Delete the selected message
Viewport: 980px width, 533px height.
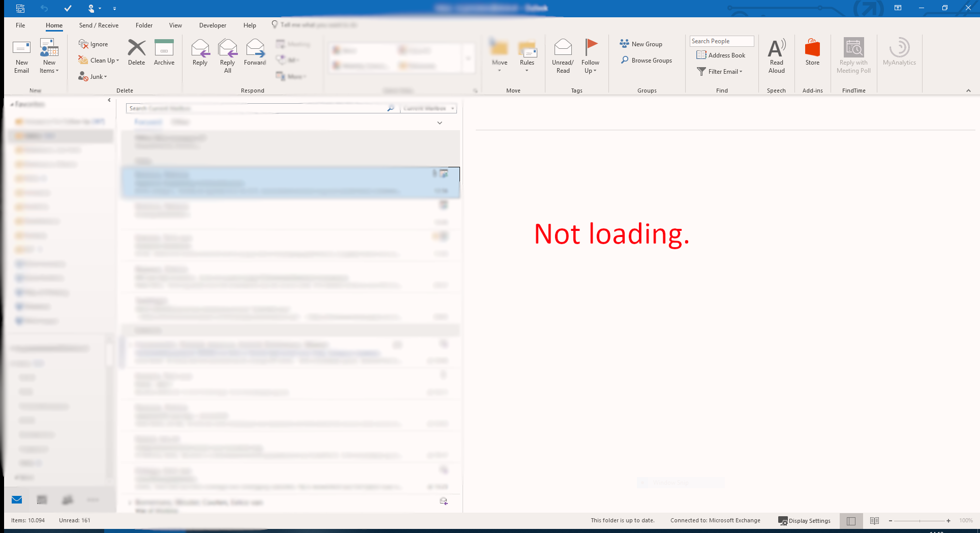(x=136, y=52)
